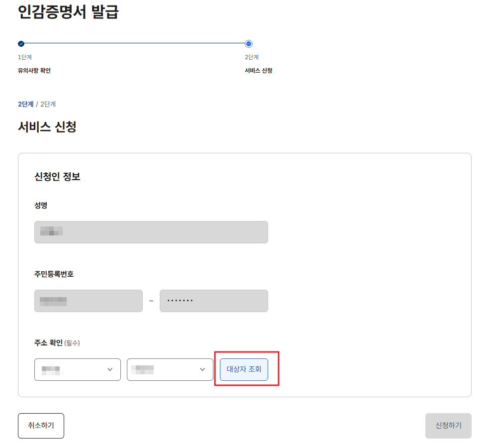Image resolution: width=491 pixels, height=448 pixels.
Task: Click the 취소하기 cancel button
Action: point(41,426)
